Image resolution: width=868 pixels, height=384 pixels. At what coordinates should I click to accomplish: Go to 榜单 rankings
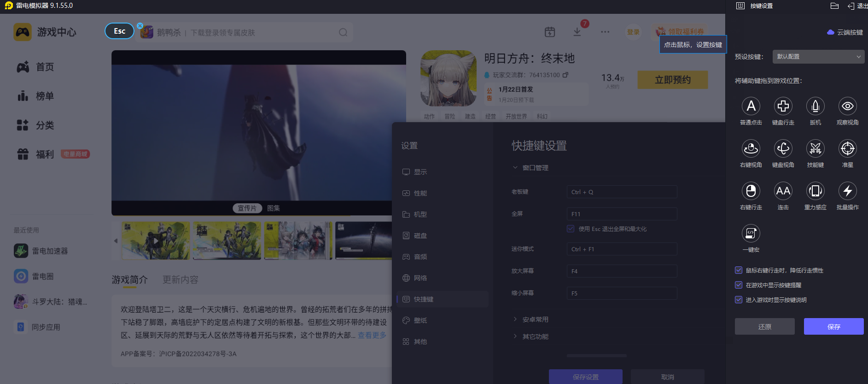pyautogui.click(x=35, y=96)
